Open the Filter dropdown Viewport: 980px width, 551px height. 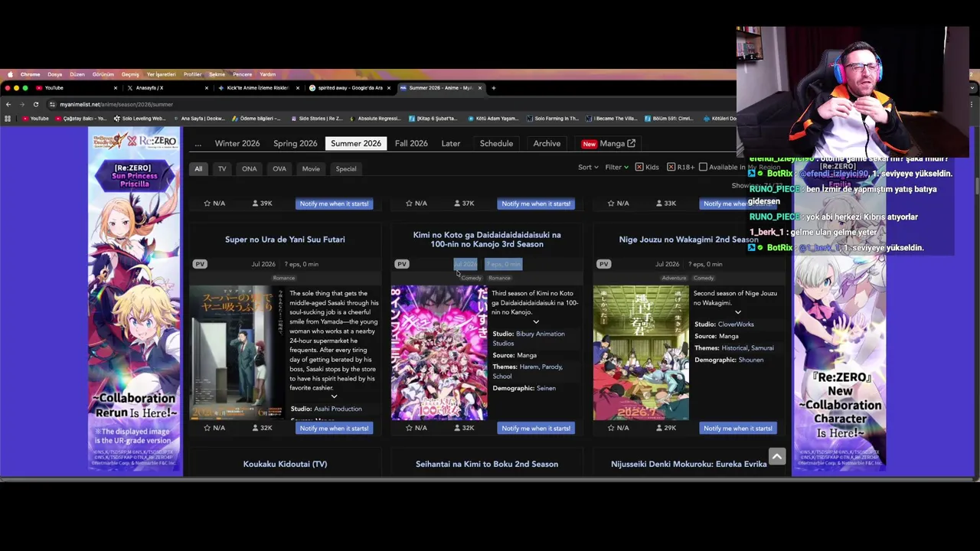click(616, 167)
